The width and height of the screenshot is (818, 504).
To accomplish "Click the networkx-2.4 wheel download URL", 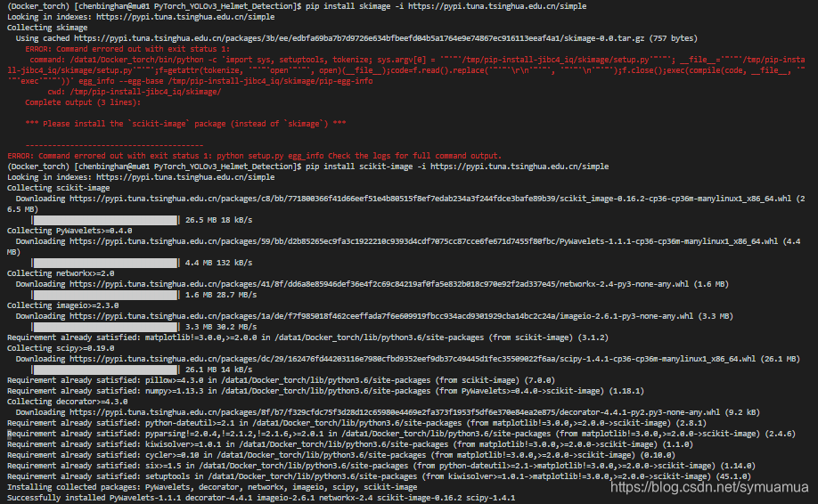I will click(x=372, y=284).
